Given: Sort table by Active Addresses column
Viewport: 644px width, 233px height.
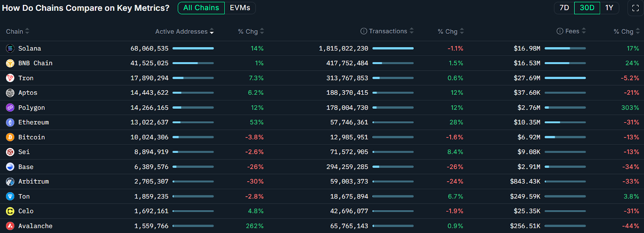Looking at the screenshot, I should coord(184,31).
